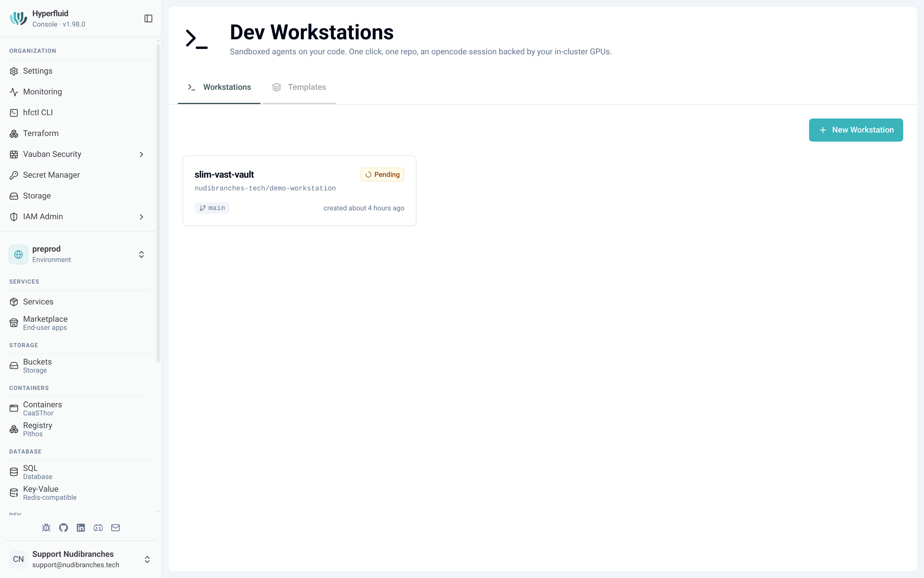This screenshot has width=924, height=578.
Task: Open Settings gear icon in sidebar
Action: (14, 71)
